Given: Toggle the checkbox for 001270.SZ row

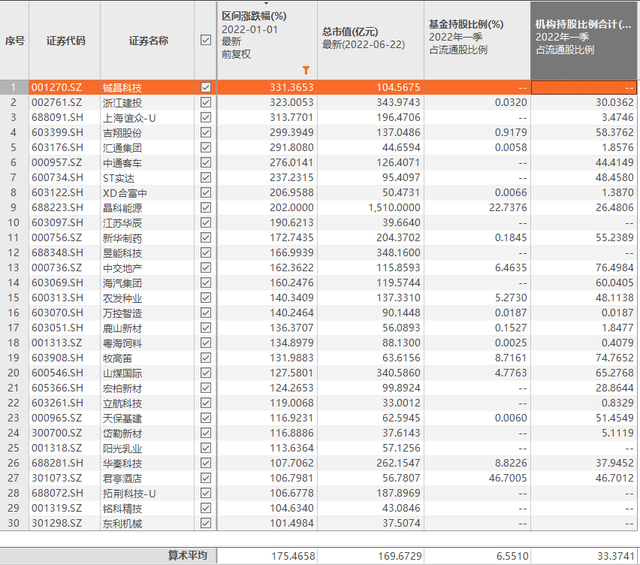Looking at the screenshot, I should click(206, 87).
